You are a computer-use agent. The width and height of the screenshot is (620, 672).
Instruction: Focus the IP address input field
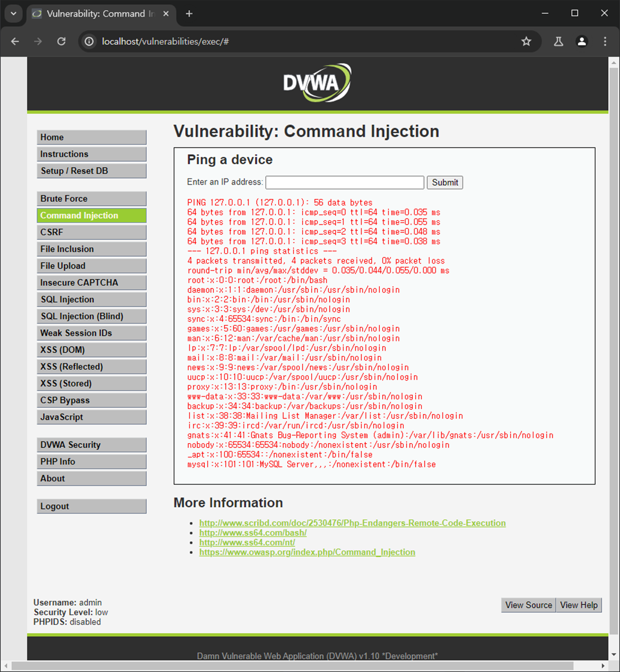click(345, 183)
